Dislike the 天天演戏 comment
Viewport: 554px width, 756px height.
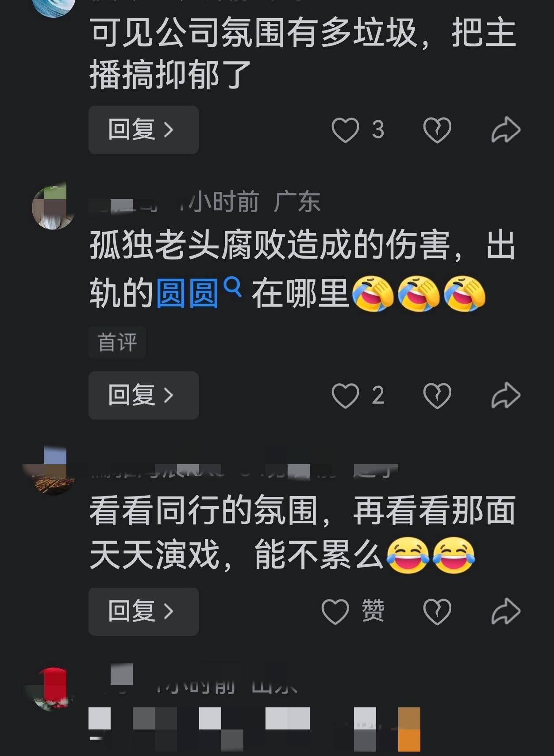coord(437,612)
